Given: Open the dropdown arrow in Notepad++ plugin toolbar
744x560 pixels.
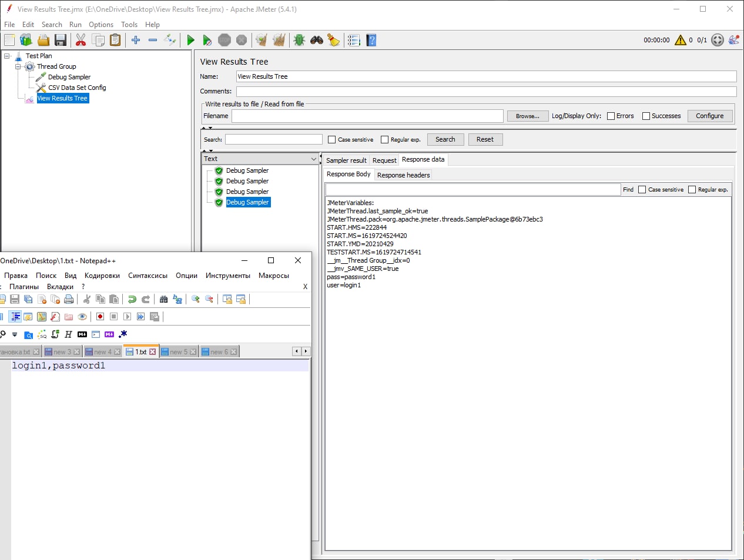Looking at the screenshot, I should 15,334.
